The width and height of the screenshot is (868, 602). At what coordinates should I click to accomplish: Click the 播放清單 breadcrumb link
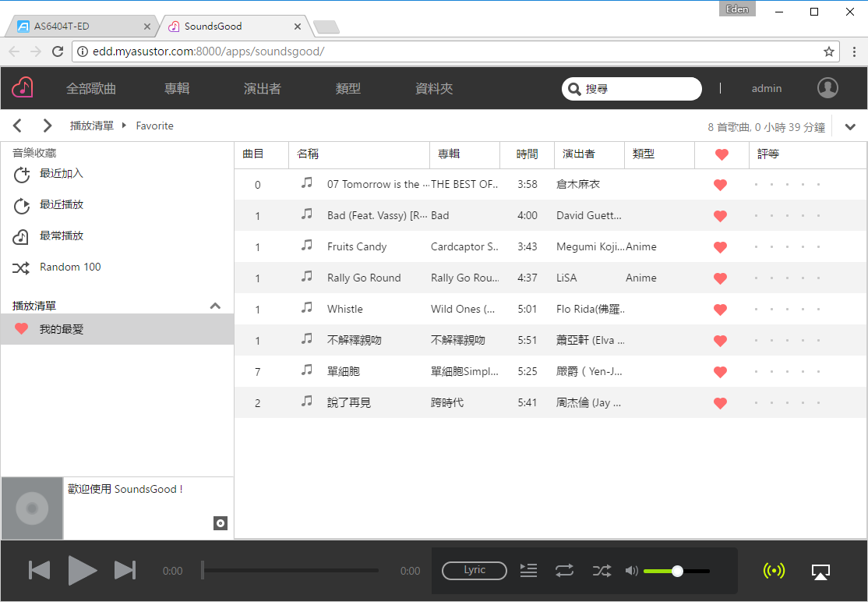tap(92, 126)
